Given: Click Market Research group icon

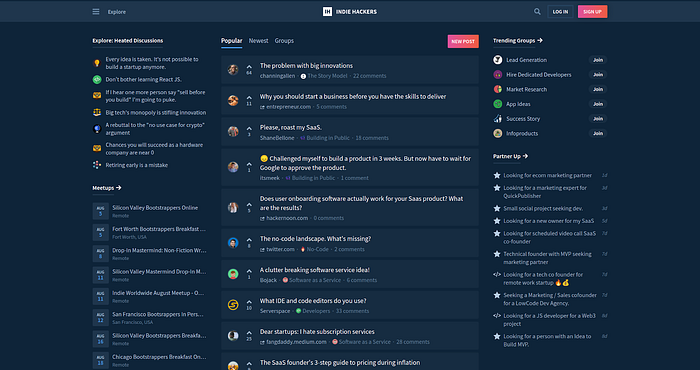Looking at the screenshot, I should (497, 89).
